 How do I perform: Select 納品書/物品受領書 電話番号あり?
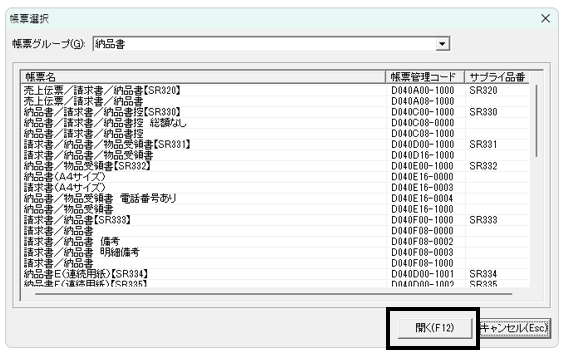pyautogui.click(x=275, y=198)
